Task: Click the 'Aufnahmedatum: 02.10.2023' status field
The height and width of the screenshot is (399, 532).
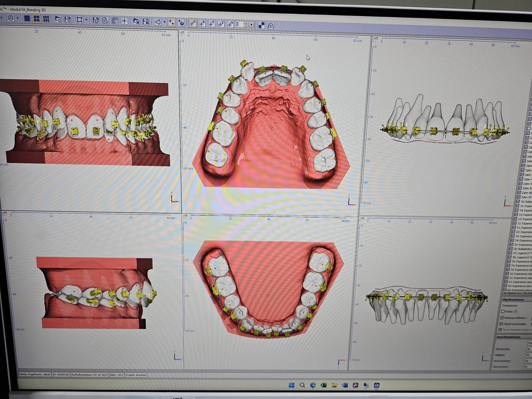Action: (x=90, y=375)
